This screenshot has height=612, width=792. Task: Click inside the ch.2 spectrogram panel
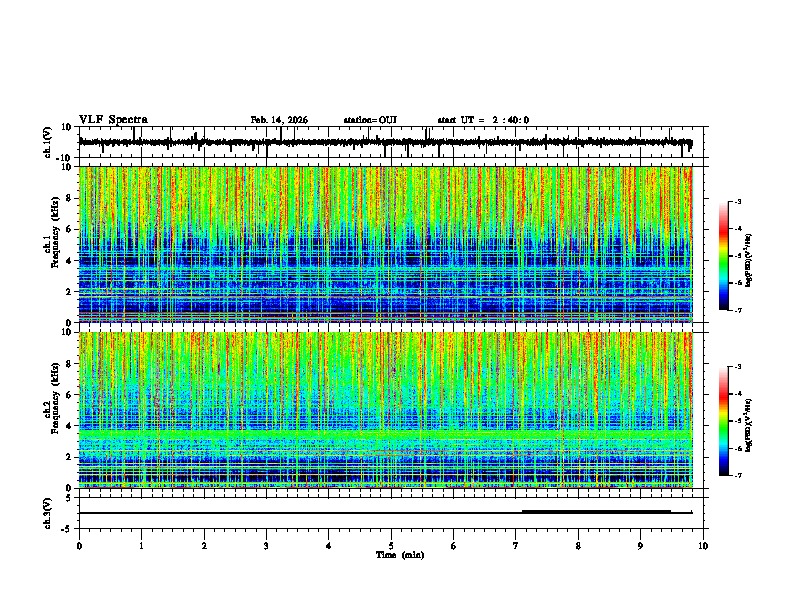(385, 410)
